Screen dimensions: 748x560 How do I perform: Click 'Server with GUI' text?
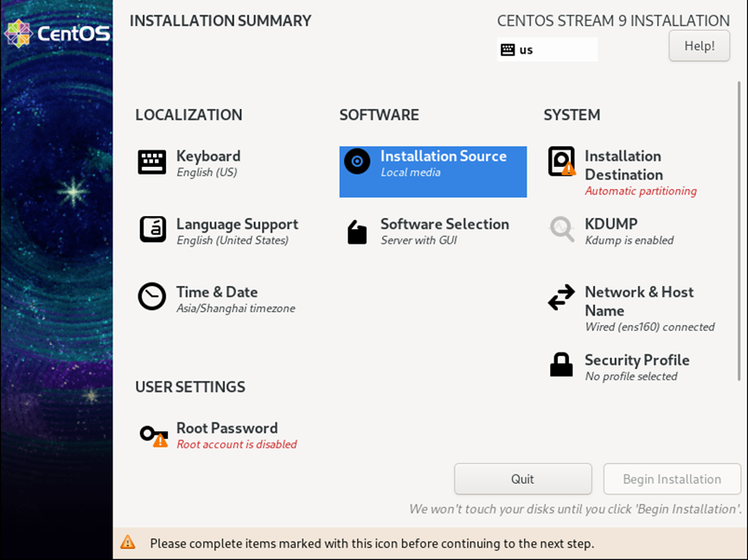[x=419, y=240]
